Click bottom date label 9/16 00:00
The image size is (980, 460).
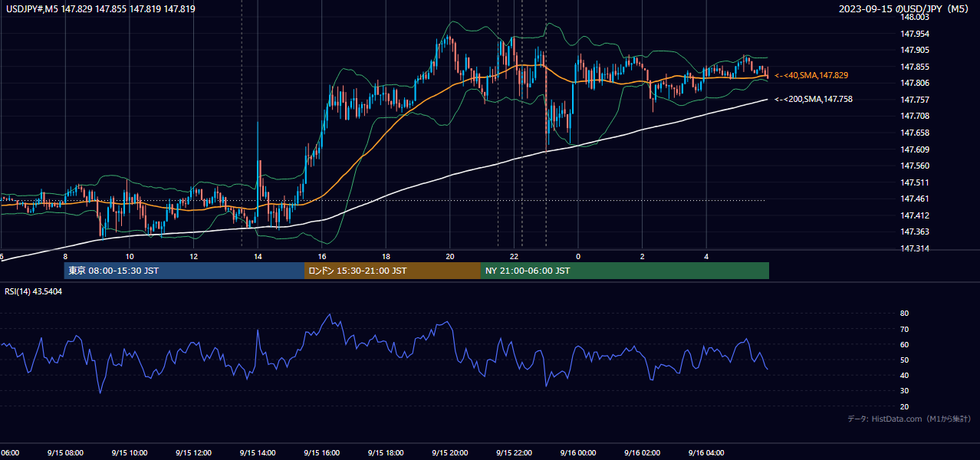click(x=578, y=452)
